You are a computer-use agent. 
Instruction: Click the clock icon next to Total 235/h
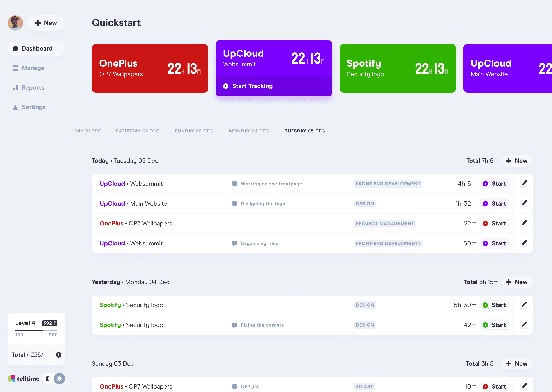pos(58,355)
